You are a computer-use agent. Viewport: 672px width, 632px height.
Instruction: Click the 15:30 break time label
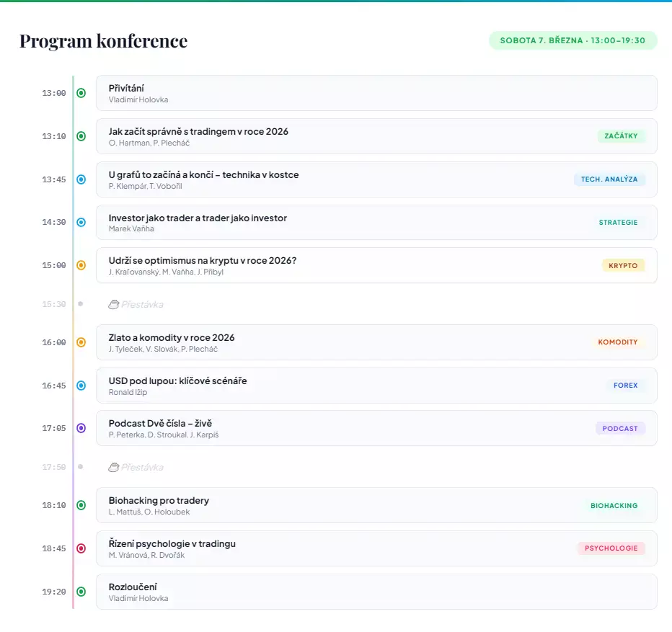pos(54,304)
